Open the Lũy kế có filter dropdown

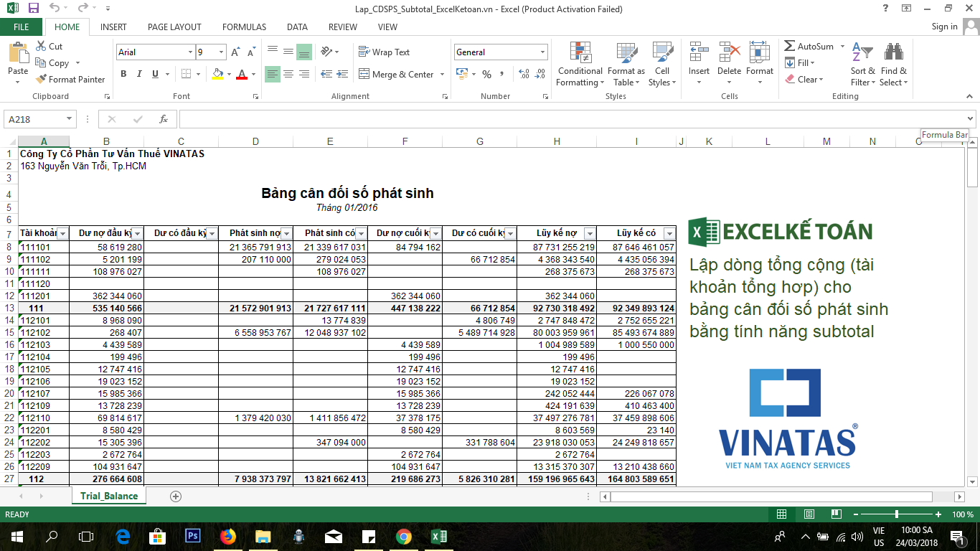[x=669, y=233]
